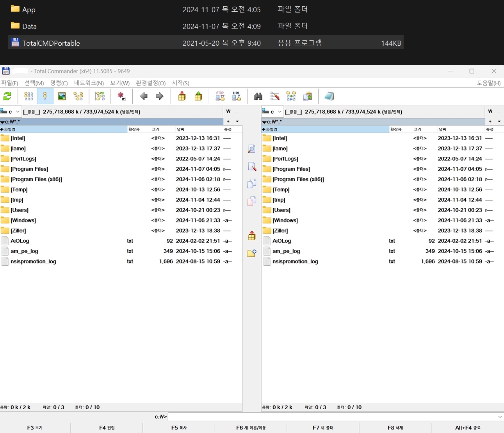Select the App folder in Explorer list
The height and width of the screenshot is (433, 504).
coord(206,9)
